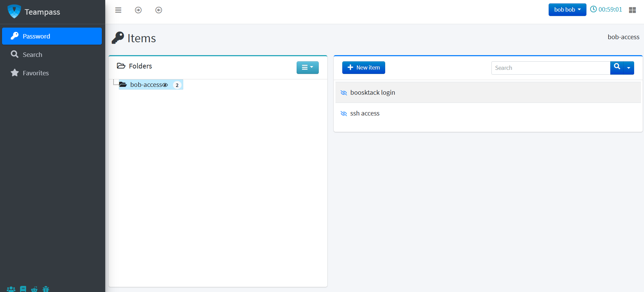
Task: Click the left-arrow circle icon in top bar
Action: pos(159,10)
